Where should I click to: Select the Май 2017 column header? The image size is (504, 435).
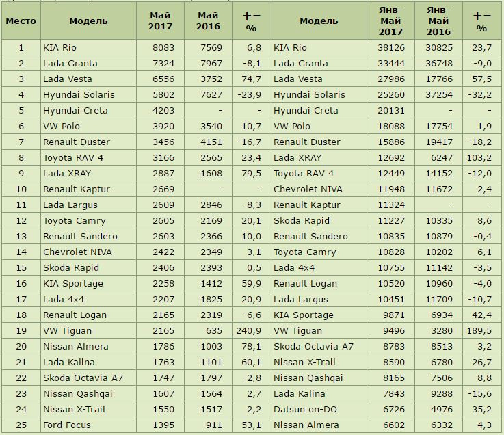[x=159, y=21]
